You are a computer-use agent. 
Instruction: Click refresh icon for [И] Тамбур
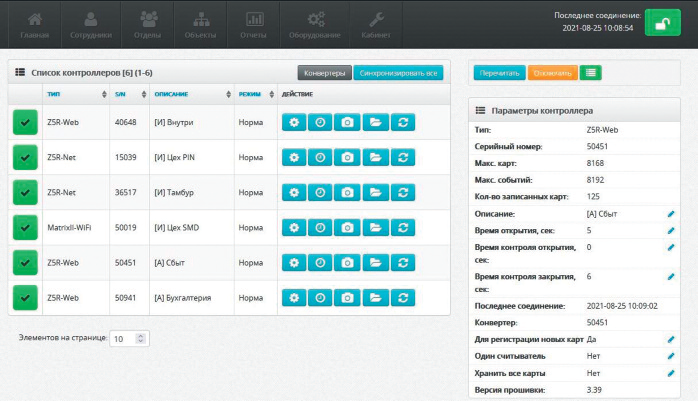coord(403,192)
